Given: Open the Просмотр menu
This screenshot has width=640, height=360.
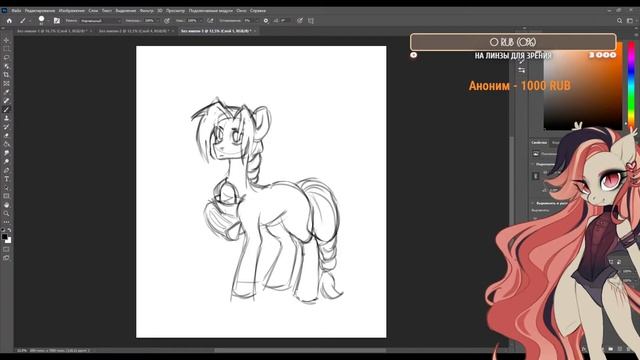Looking at the screenshot, I should 176,11.
